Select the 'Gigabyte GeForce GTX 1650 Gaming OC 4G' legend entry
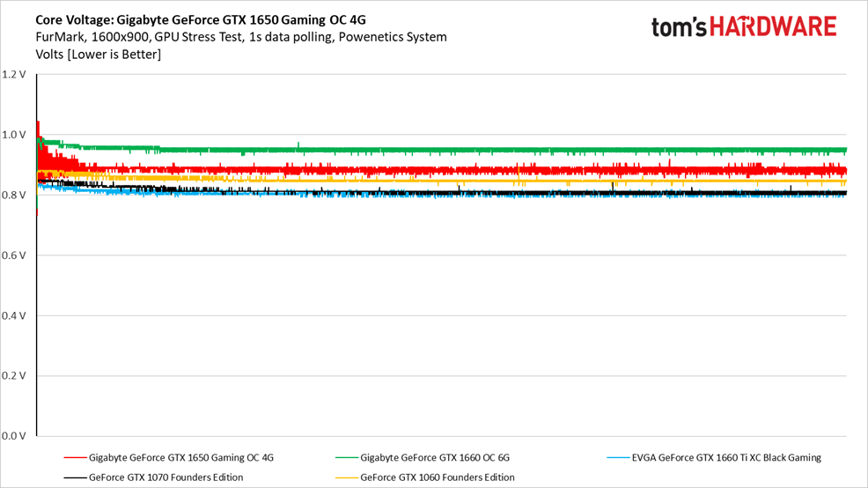Image resolution: width=868 pixels, height=488 pixels. click(x=169, y=457)
